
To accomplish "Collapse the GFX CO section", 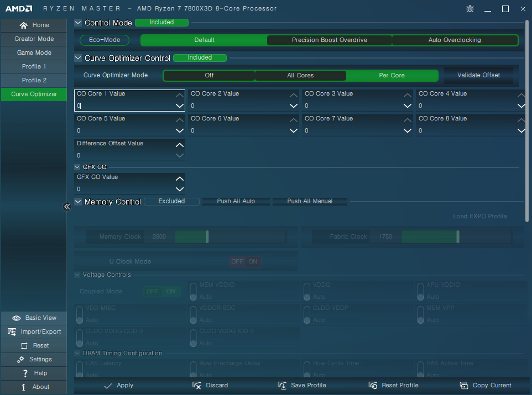I will click(x=77, y=167).
